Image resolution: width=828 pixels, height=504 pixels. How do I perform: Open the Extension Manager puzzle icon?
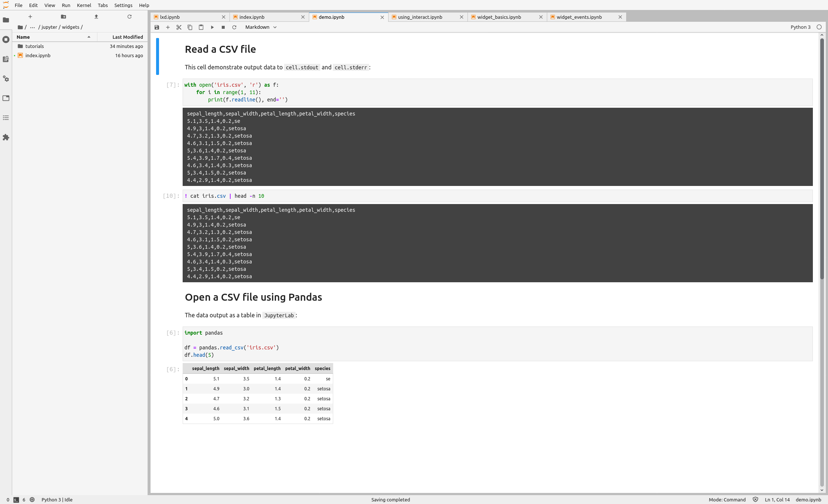[6, 137]
